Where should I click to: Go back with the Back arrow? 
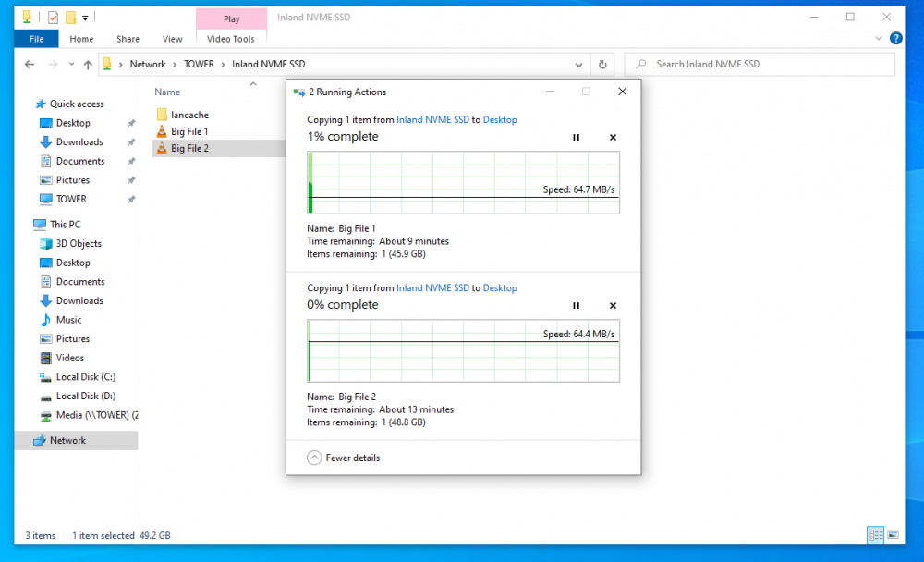pyautogui.click(x=30, y=65)
